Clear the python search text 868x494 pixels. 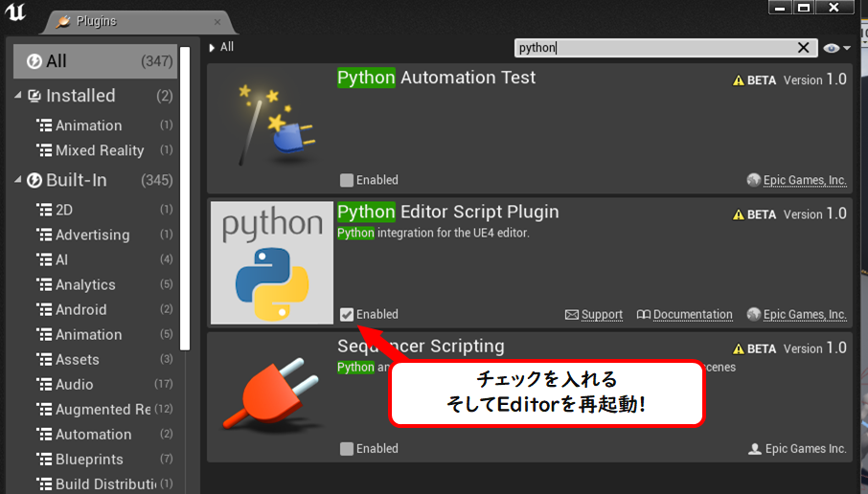click(x=803, y=48)
